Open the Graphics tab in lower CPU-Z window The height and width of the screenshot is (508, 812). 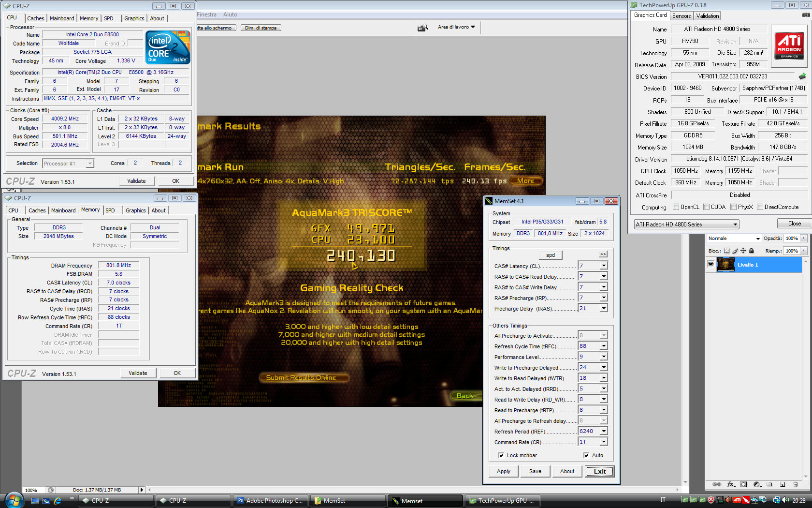coord(135,210)
